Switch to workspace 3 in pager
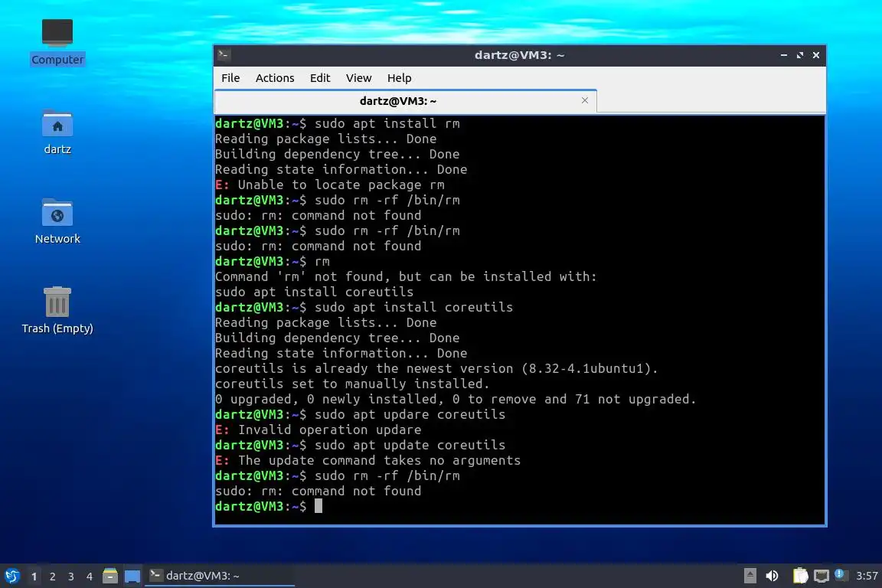Screen dimensions: 882x588 [x=71, y=577]
